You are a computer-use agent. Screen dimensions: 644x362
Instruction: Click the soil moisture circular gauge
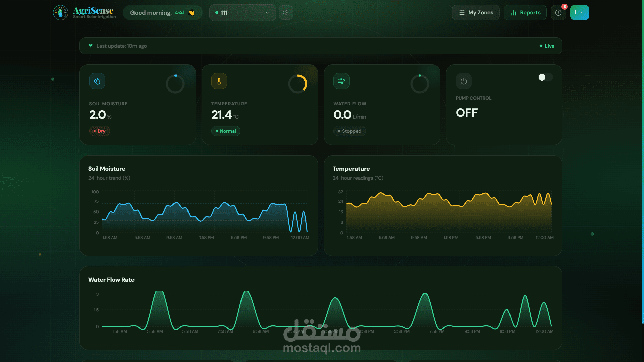pos(175,84)
